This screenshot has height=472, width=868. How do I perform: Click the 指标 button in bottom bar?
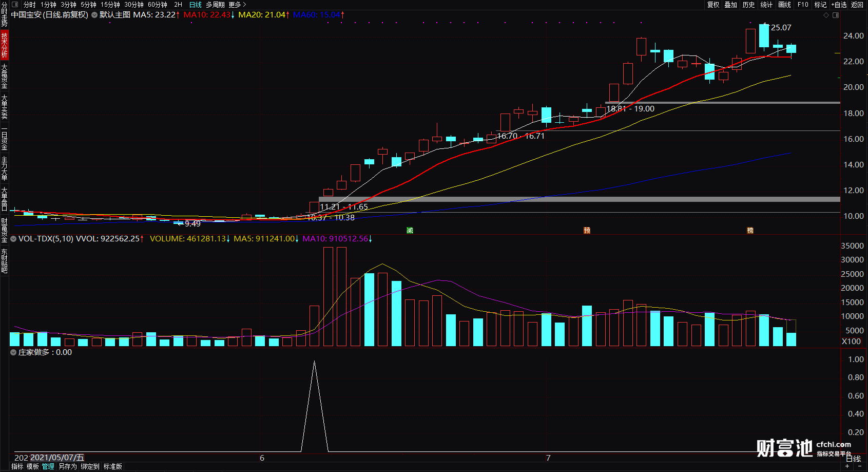17,466
